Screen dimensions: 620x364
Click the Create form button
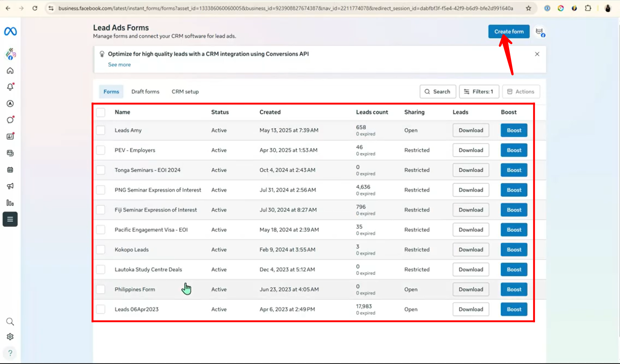(x=509, y=31)
